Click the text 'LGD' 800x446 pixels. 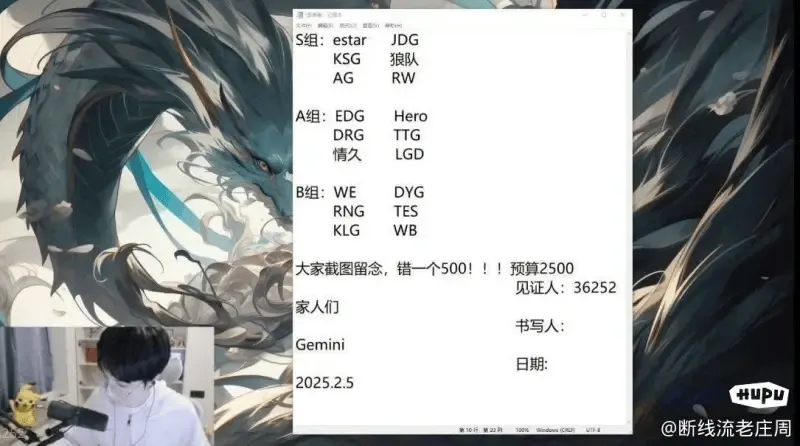[x=409, y=154]
